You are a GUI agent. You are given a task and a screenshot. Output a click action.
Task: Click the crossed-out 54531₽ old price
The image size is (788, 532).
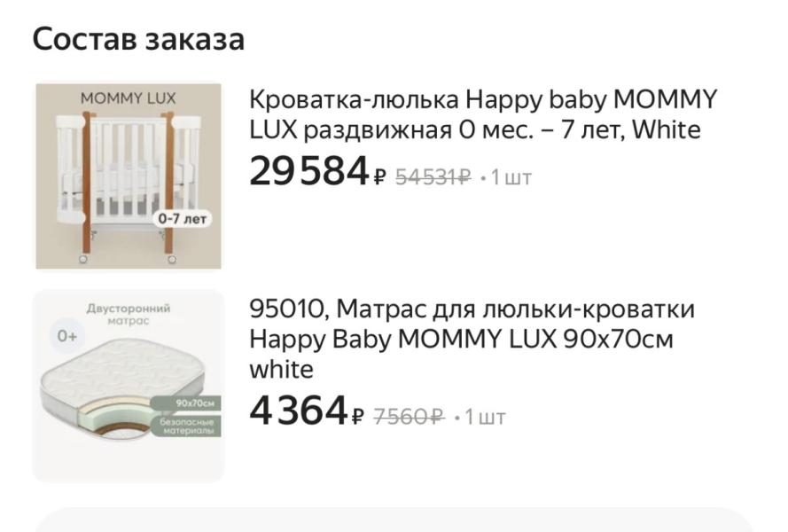coord(433,177)
